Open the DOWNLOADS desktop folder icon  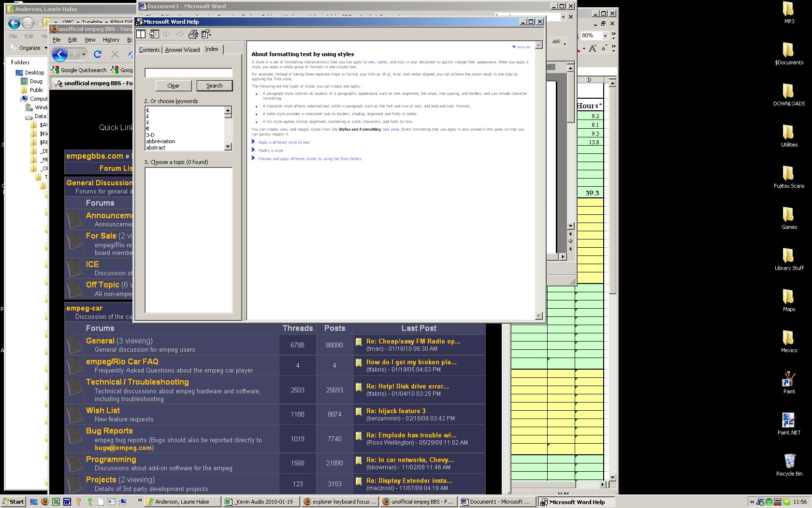[789, 95]
